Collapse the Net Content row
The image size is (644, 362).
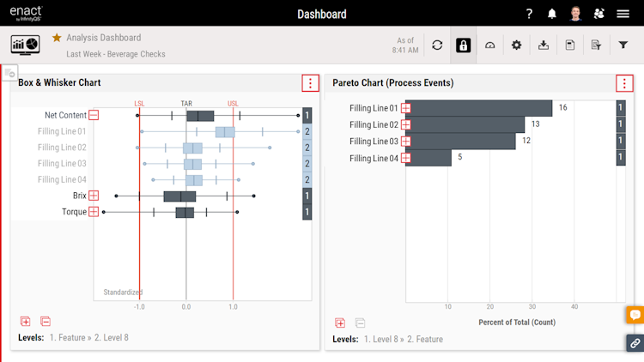[94, 115]
